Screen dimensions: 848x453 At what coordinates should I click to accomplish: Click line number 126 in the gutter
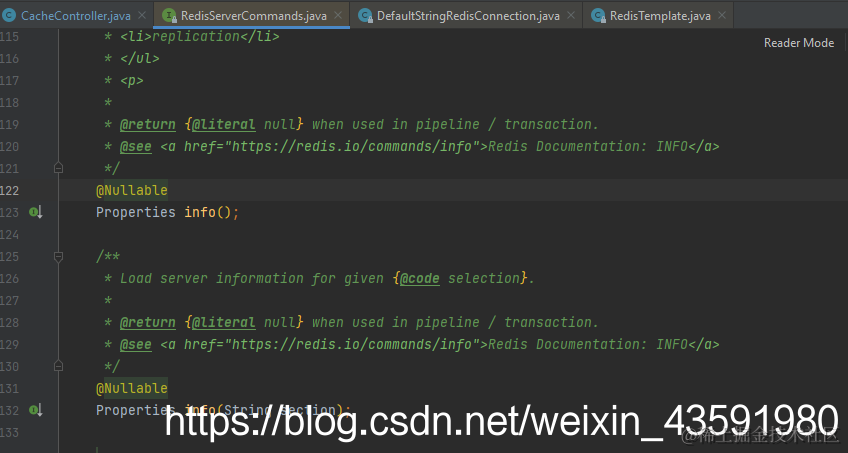[9, 278]
